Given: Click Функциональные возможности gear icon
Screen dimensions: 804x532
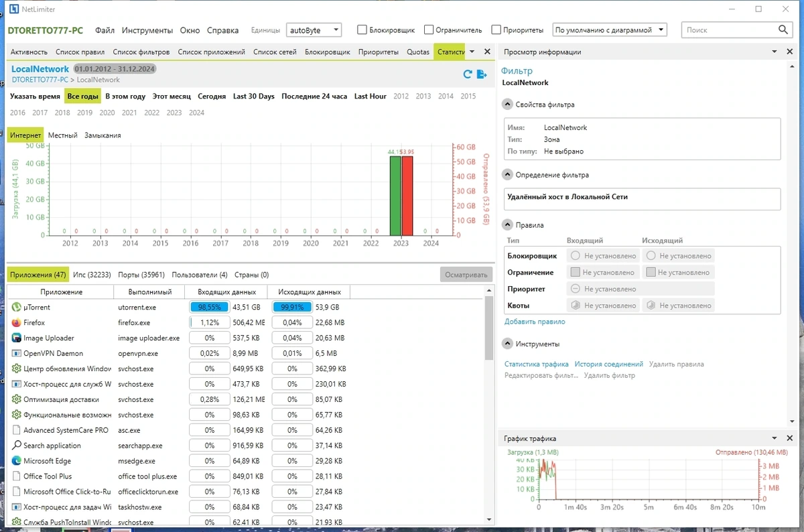Looking at the screenshot, I should [x=17, y=415].
